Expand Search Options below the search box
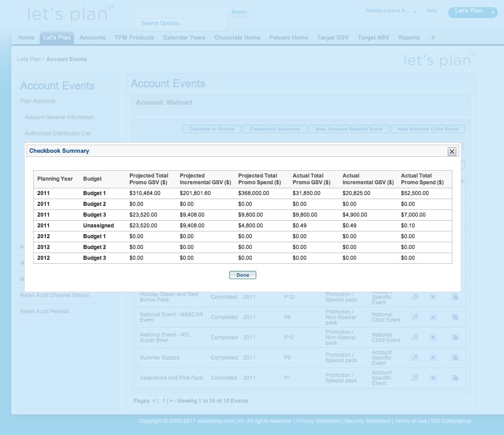Viewport: 504px width, 435px height. coord(162,23)
